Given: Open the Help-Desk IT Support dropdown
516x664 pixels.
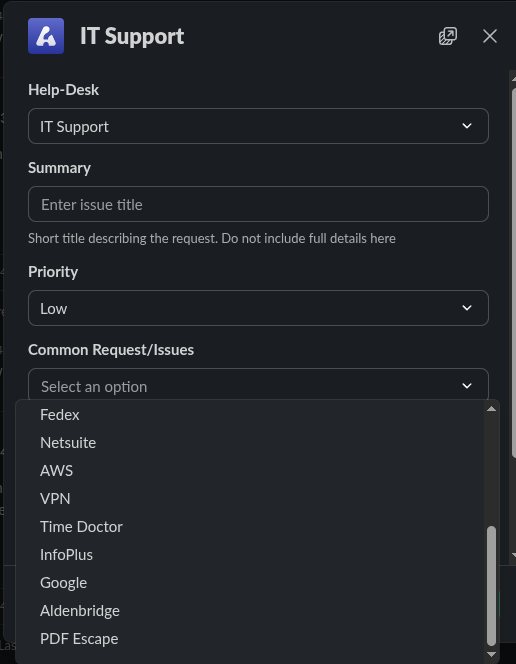Looking at the screenshot, I should (x=258, y=126).
